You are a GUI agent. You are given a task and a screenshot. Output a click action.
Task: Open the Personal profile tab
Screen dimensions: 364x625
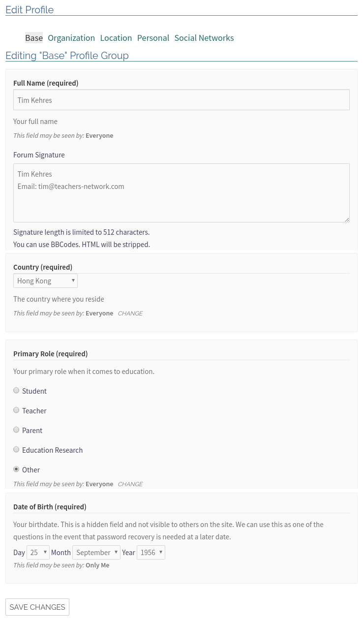coord(153,38)
